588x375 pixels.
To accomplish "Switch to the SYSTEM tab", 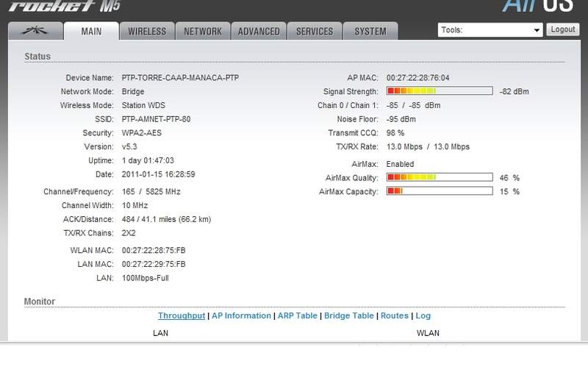I will pos(370,31).
